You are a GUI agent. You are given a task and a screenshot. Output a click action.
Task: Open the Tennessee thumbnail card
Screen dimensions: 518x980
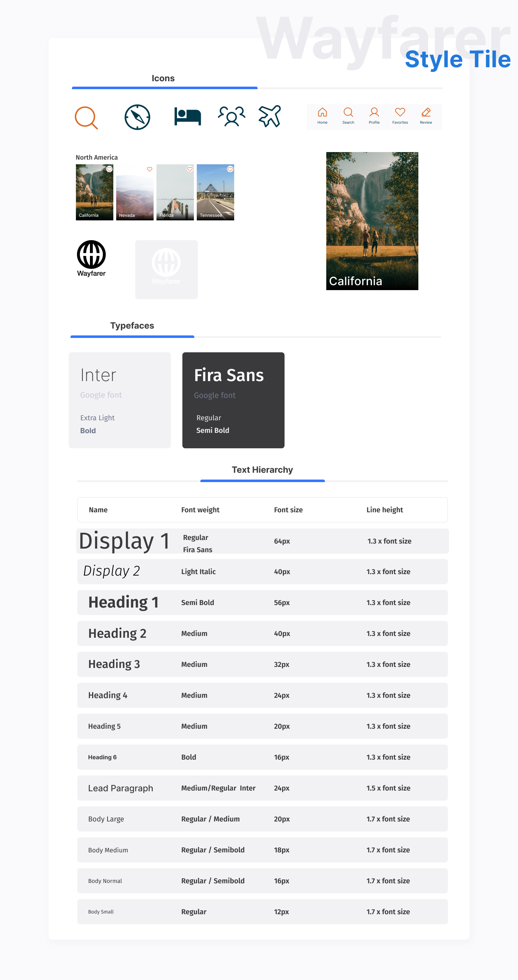[215, 192]
